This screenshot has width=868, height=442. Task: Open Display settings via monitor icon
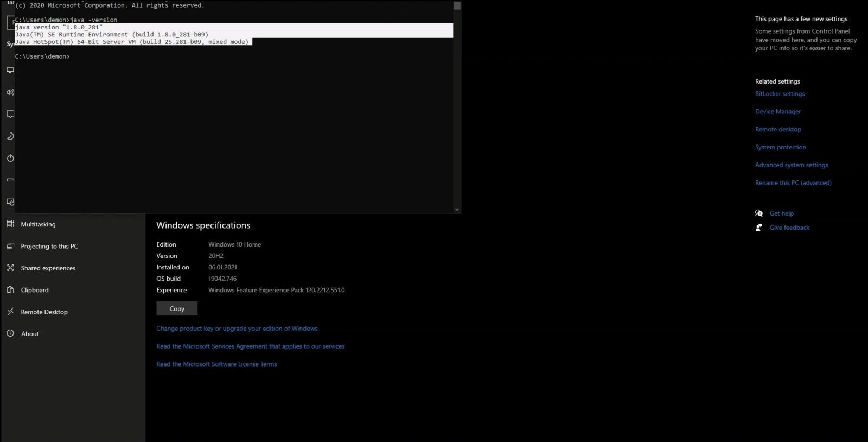(10, 70)
